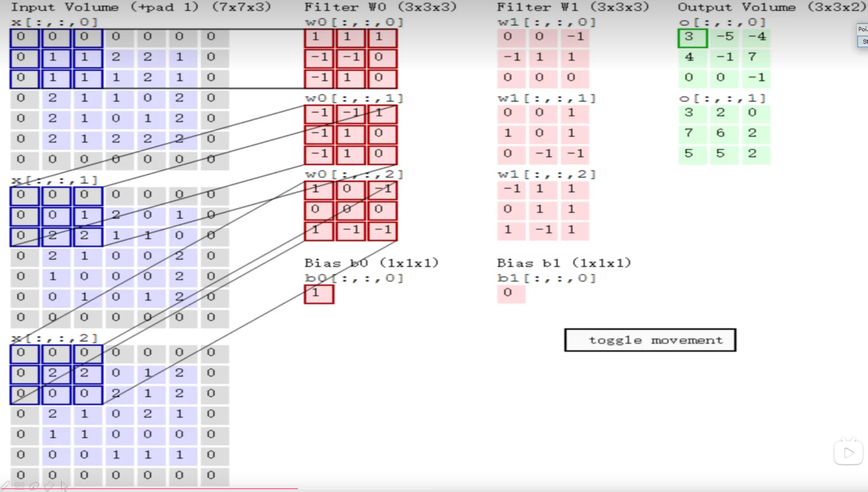Viewport: 868px width, 492px height.
Task: Activate the arrow pointer tool icon
Action: [x=64, y=486]
